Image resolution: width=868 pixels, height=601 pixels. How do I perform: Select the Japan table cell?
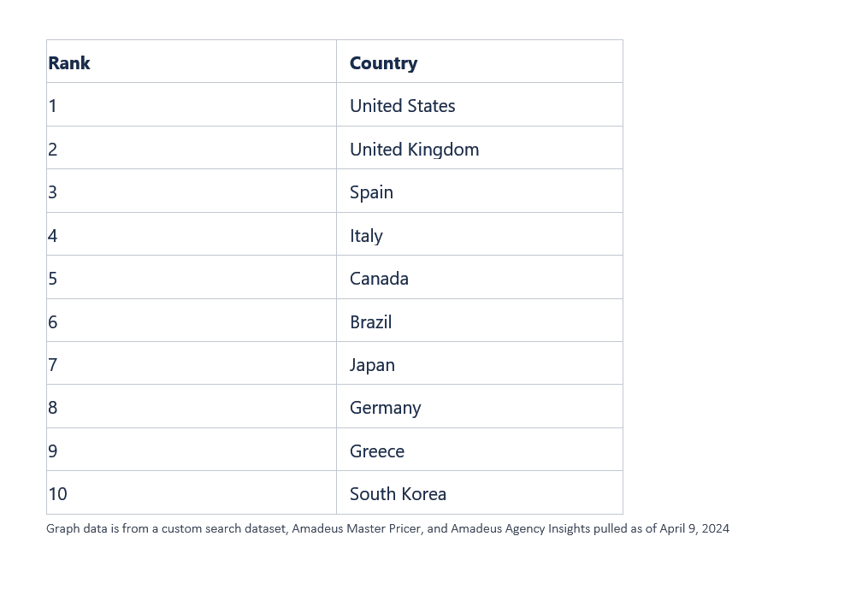(372, 365)
